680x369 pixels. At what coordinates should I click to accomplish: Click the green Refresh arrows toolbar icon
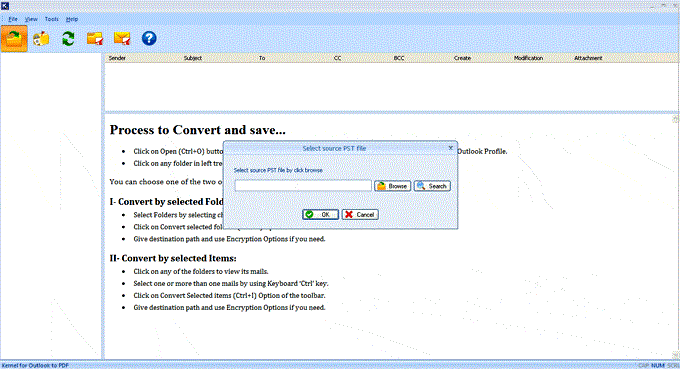click(68, 39)
